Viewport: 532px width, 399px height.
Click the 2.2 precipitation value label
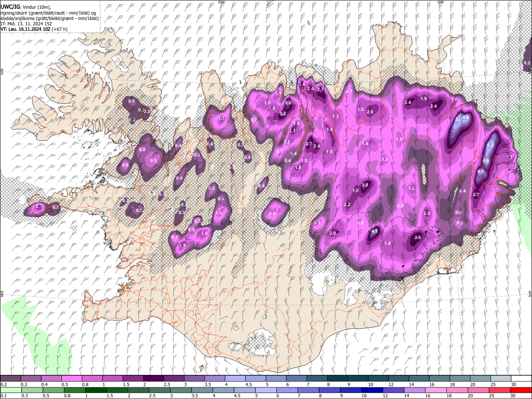tap(347, 204)
